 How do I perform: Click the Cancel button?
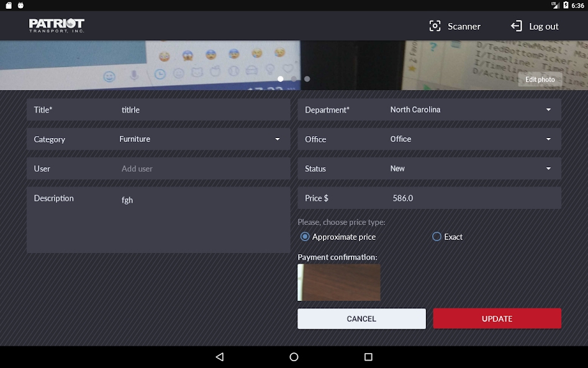tap(361, 319)
